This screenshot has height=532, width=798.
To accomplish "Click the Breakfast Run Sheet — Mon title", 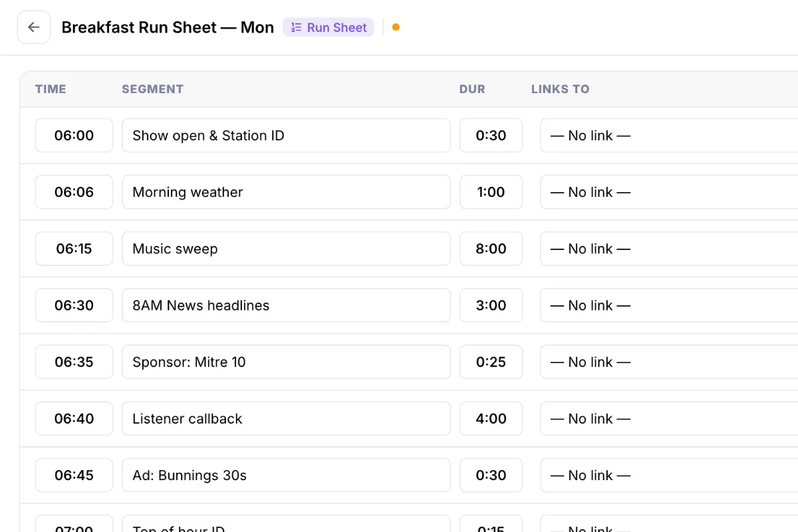I will [x=168, y=27].
